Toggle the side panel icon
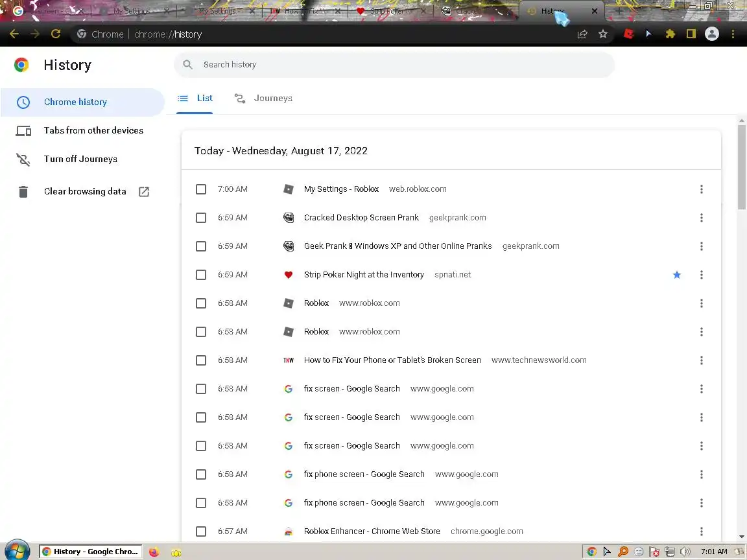The image size is (747, 560). pyautogui.click(x=691, y=34)
